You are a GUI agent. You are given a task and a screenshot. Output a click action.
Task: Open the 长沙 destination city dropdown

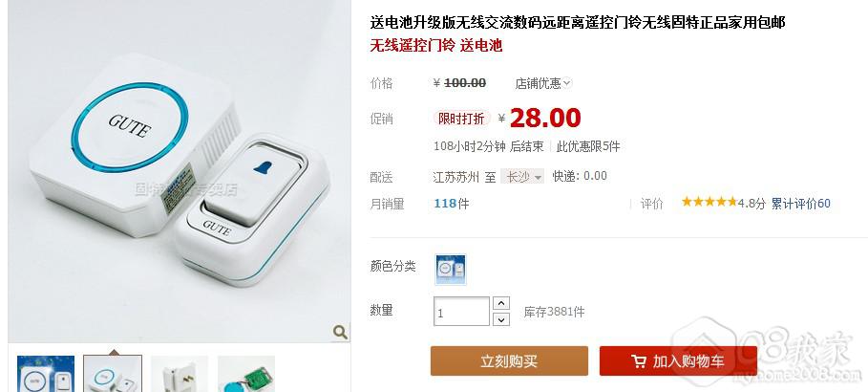click(x=522, y=176)
